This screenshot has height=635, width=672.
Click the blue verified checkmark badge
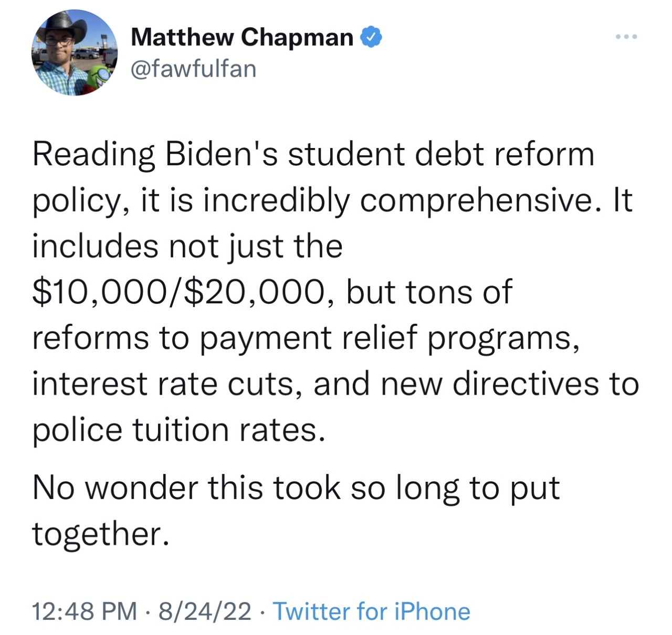[x=371, y=38]
